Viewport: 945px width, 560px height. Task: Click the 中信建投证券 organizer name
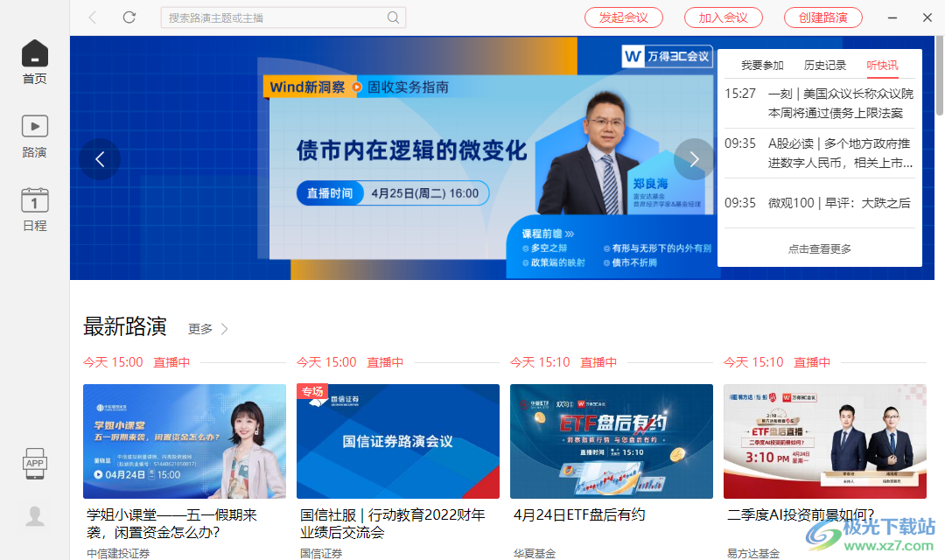pos(118,553)
